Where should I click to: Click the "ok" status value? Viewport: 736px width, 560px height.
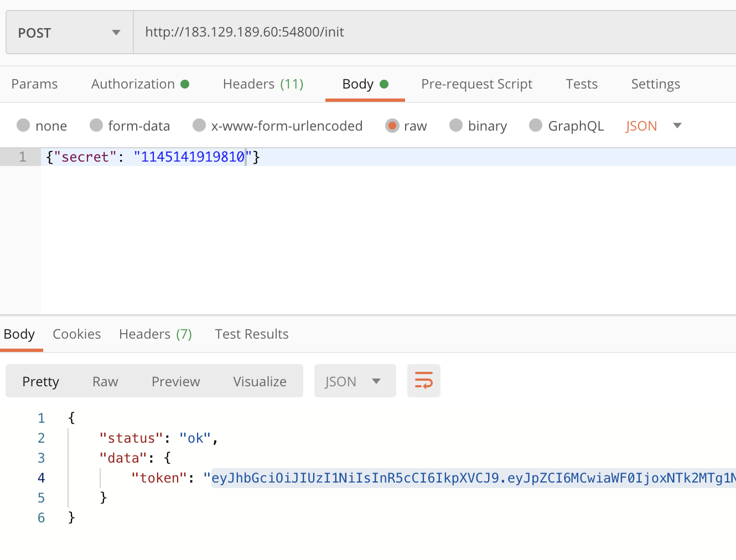[x=195, y=438]
